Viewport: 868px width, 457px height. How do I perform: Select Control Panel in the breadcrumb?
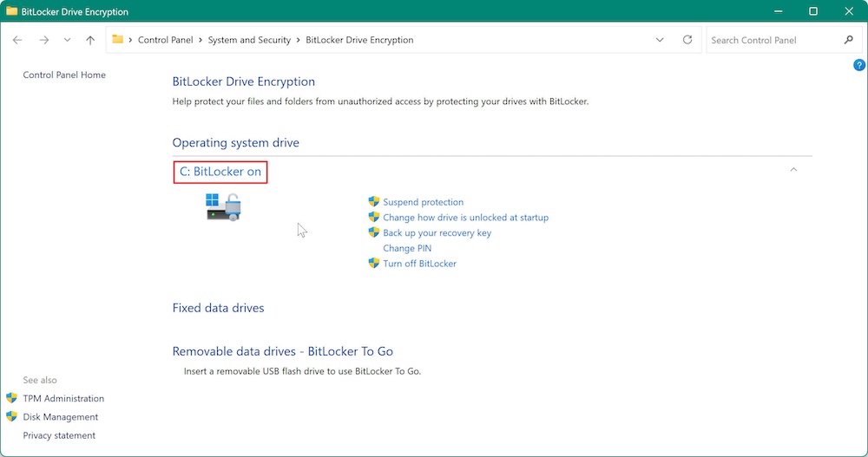click(x=166, y=40)
